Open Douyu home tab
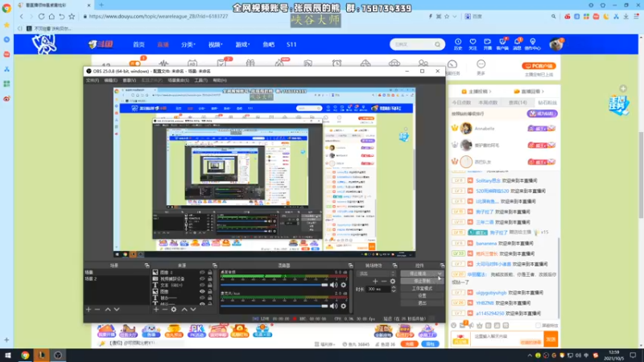 pos(138,44)
